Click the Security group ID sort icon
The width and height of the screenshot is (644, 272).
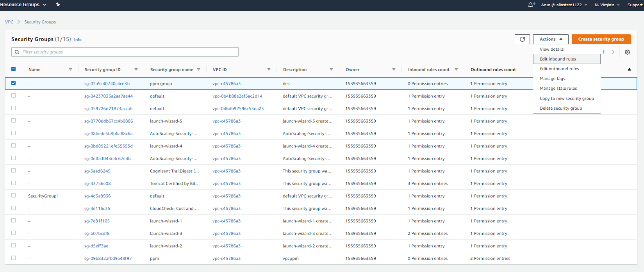[136, 69]
